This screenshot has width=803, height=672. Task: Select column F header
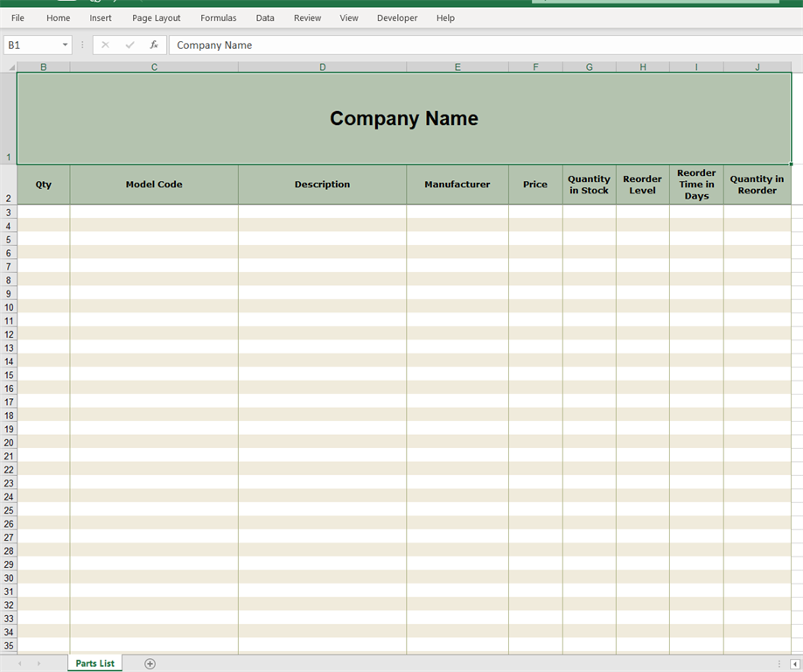(x=535, y=67)
